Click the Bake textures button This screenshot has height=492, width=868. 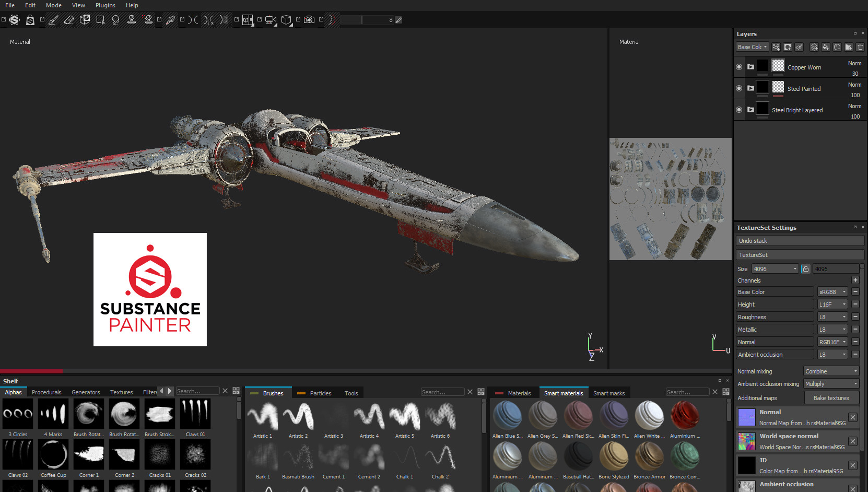click(831, 398)
